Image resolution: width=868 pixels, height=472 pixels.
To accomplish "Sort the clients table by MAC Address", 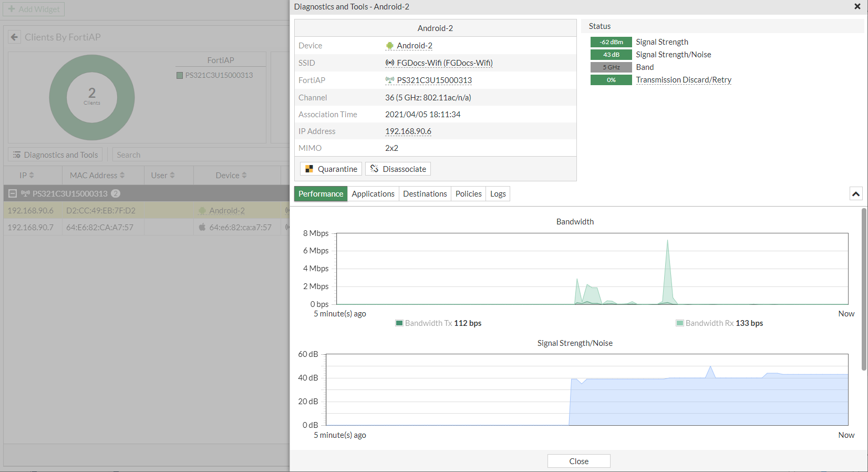I will click(98, 175).
